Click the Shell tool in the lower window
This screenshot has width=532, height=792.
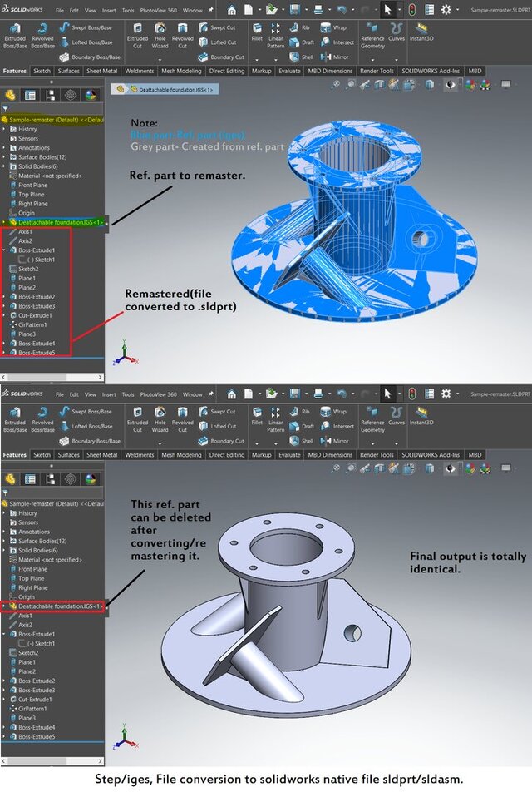pyautogui.click(x=302, y=441)
